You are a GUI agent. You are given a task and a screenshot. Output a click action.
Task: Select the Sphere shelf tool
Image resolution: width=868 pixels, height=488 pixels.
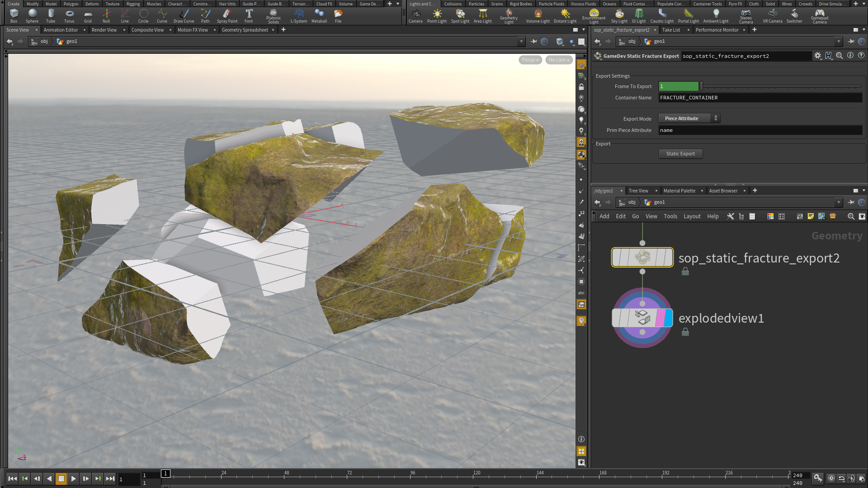pyautogui.click(x=32, y=16)
